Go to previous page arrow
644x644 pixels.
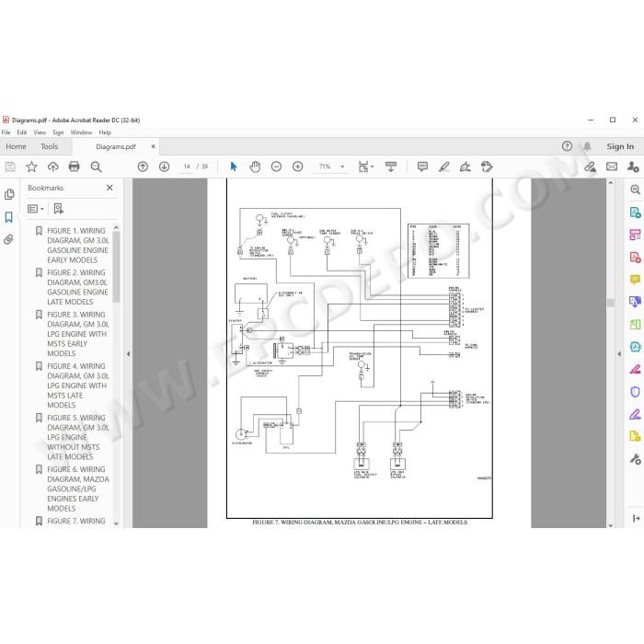[143, 167]
